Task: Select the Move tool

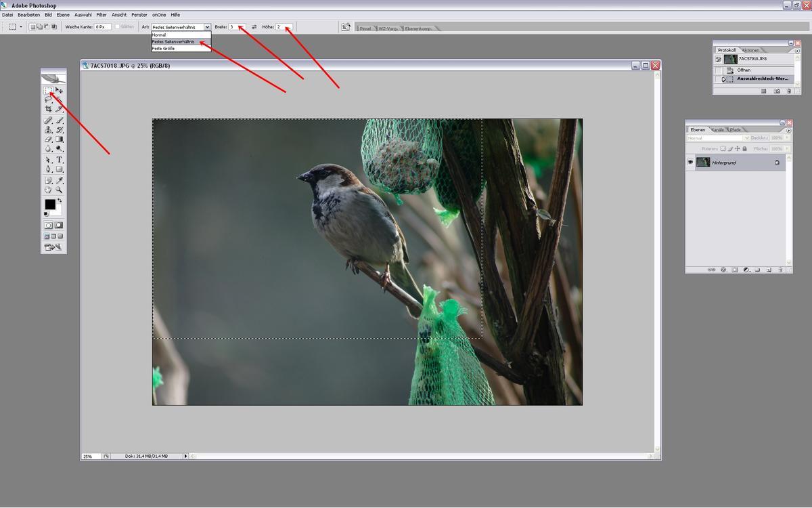Action: tap(60, 90)
